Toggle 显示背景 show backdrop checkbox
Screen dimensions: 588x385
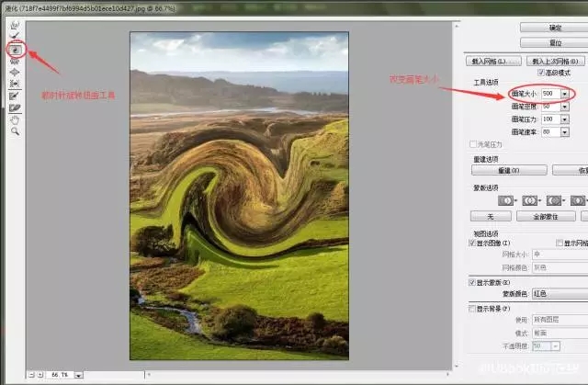coord(472,309)
